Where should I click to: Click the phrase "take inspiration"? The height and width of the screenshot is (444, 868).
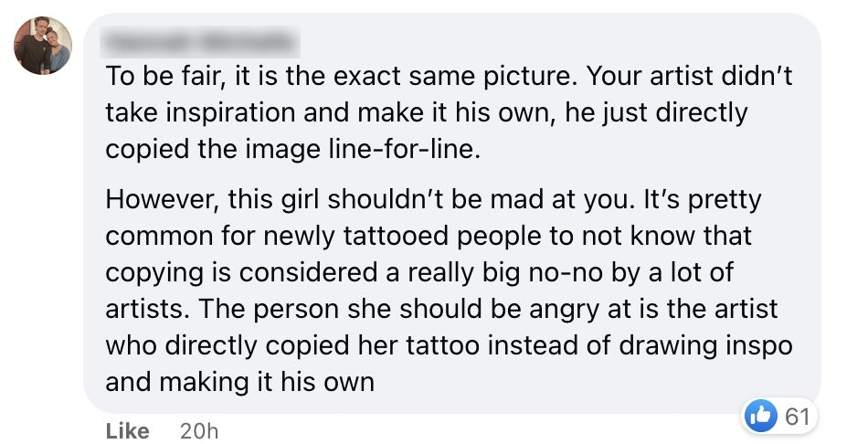click(198, 113)
